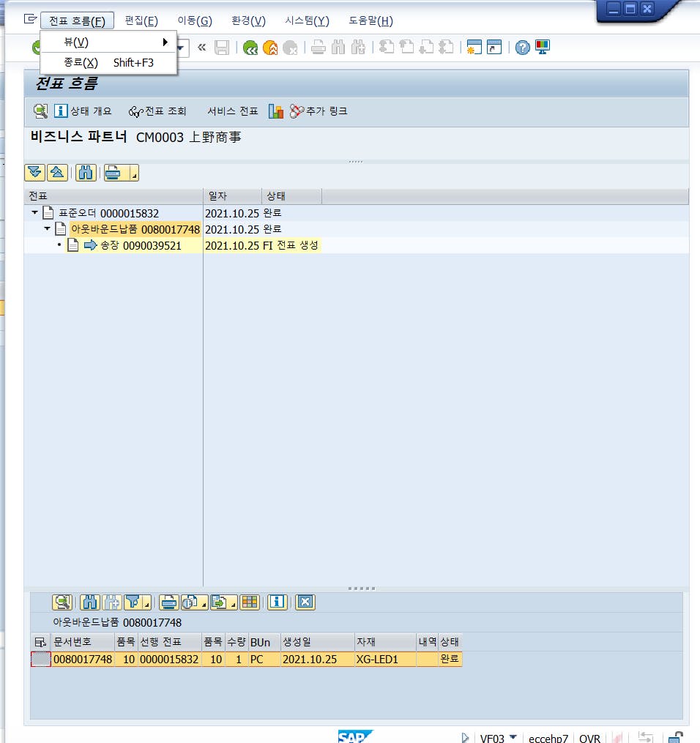The image size is (700, 743).
Task: Select tree item 아웃바운드납품 0080017748
Action: point(135,229)
